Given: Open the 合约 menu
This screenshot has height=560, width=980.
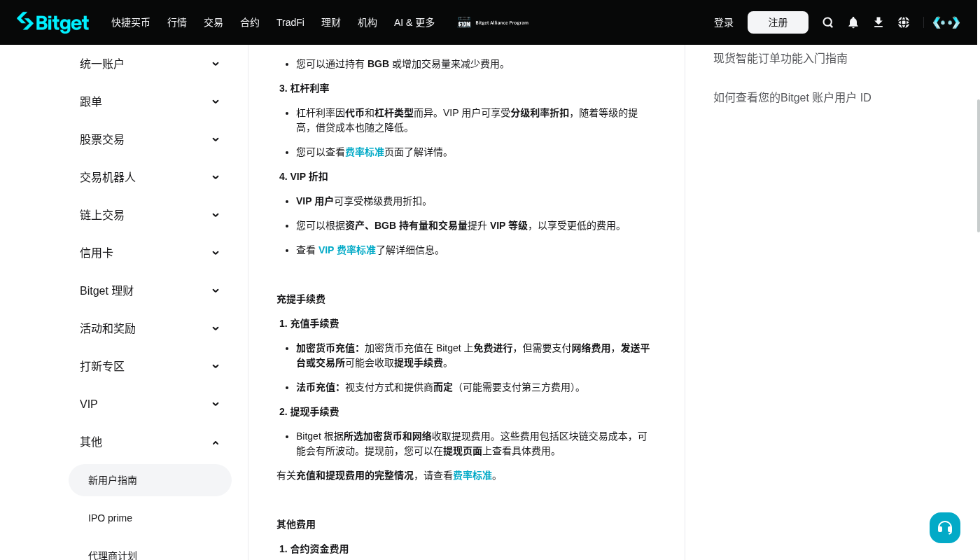Looking at the screenshot, I should (250, 22).
